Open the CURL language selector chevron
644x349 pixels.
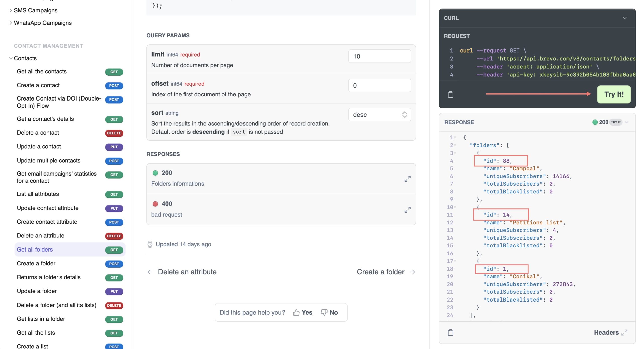coord(624,18)
